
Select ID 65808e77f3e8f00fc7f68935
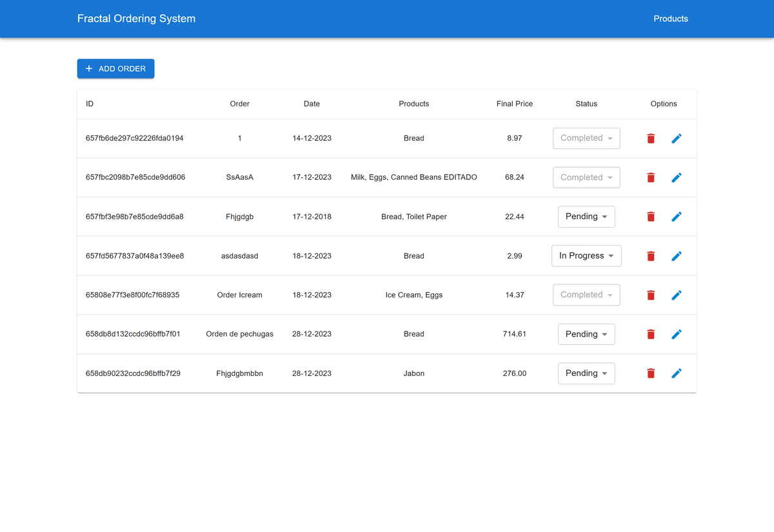click(132, 295)
